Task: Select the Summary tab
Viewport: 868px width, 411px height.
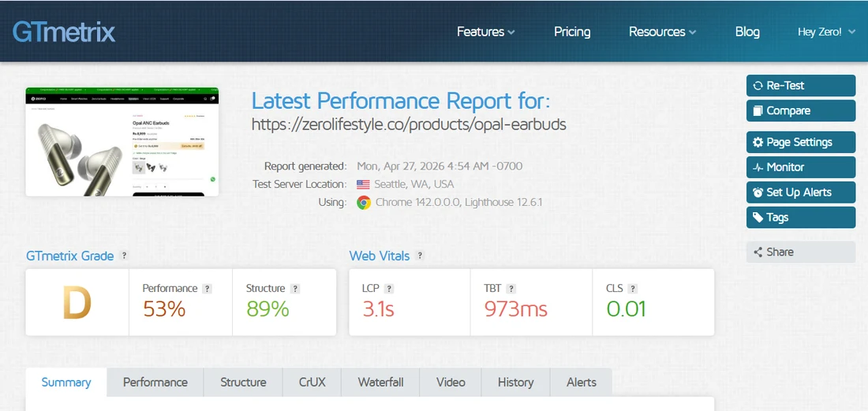Action: (x=65, y=383)
